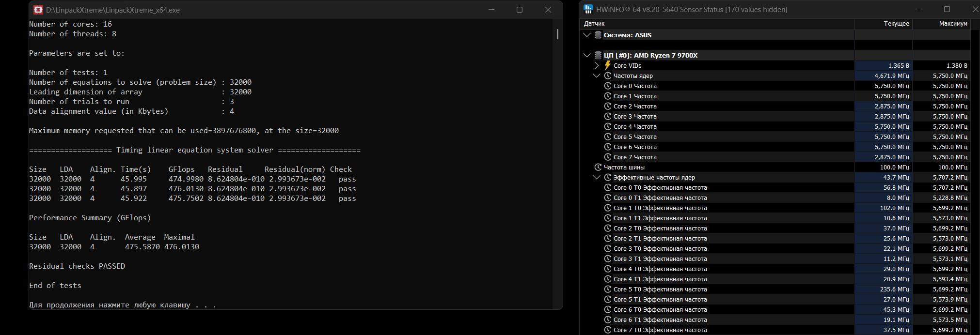Click the 5,228.8 МГц maximum value

(950, 198)
